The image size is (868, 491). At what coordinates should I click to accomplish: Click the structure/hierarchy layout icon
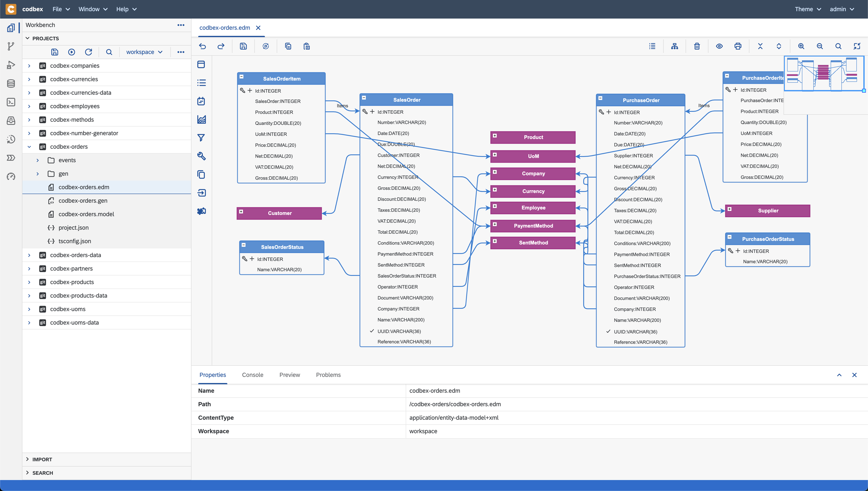(675, 46)
